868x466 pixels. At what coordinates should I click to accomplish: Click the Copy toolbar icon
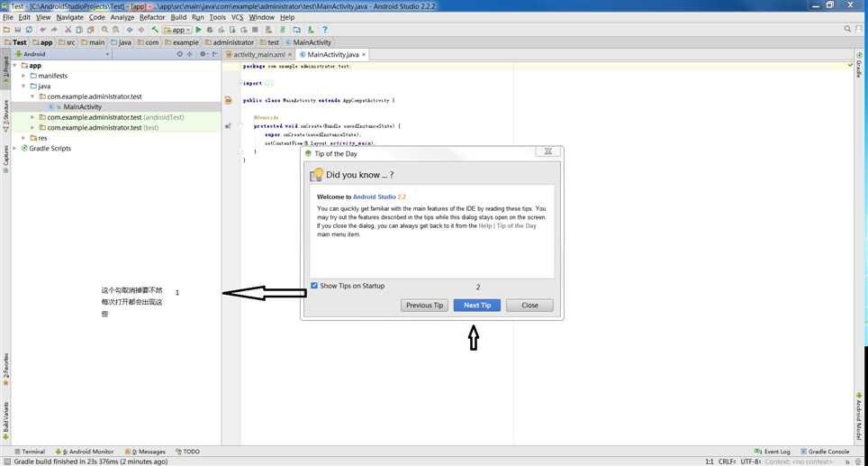point(79,30)
